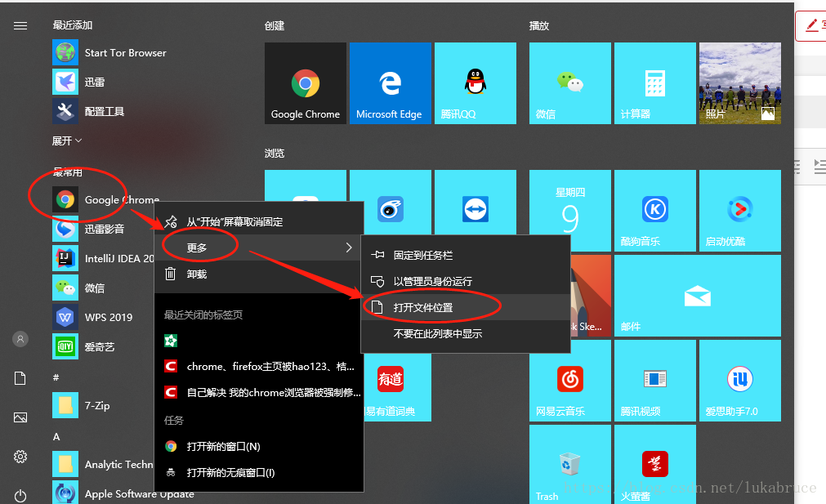This screenshot has height=504, width=826.
Task: Open Documents icon in left sidebar
Action: coord(20,378)
